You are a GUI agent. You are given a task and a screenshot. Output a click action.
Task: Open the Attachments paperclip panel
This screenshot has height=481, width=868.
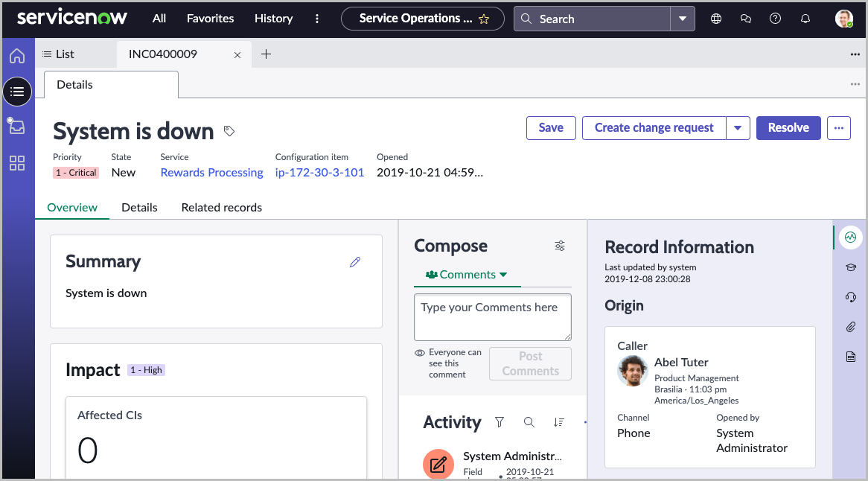pyautogui.click(x=850, y=326)
